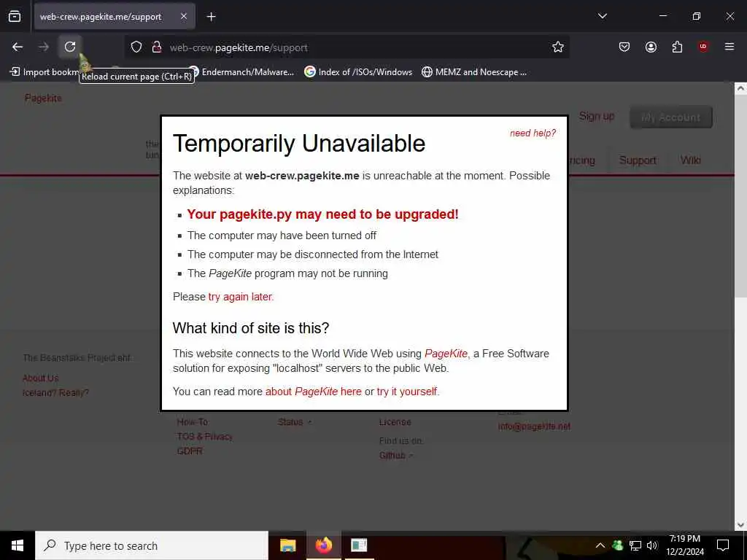Open the Windows Start menu
The width and height of the screenshot is (747, 560).
coord(18,545)
